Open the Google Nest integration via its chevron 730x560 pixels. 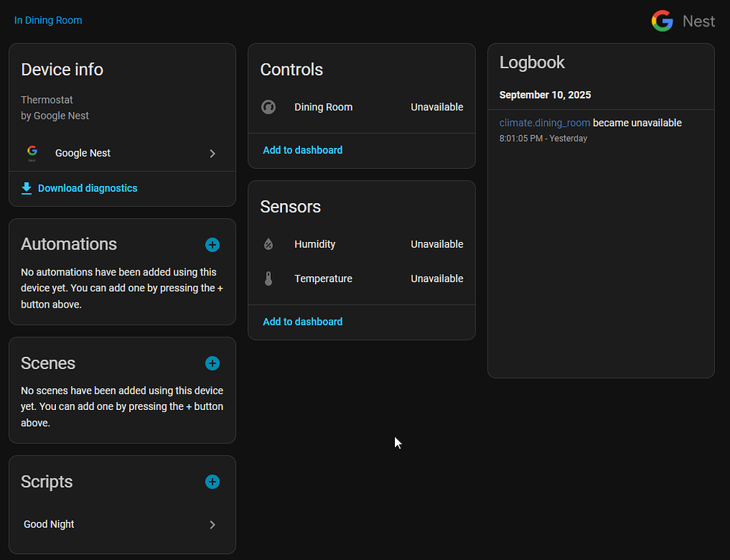point(212,153)
